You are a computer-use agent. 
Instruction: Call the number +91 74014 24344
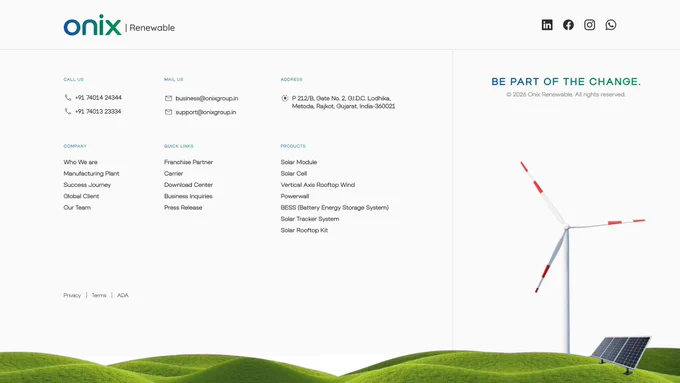click(98, 98)
